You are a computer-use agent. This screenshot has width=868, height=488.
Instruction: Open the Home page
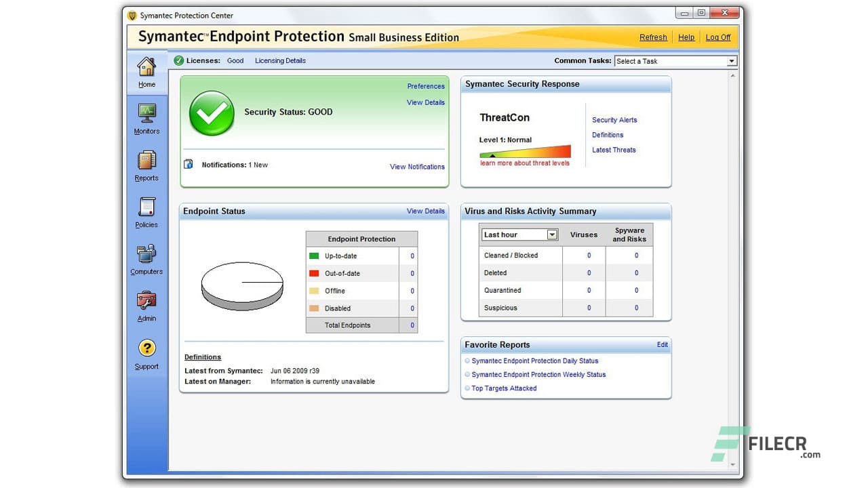point(146,73)
